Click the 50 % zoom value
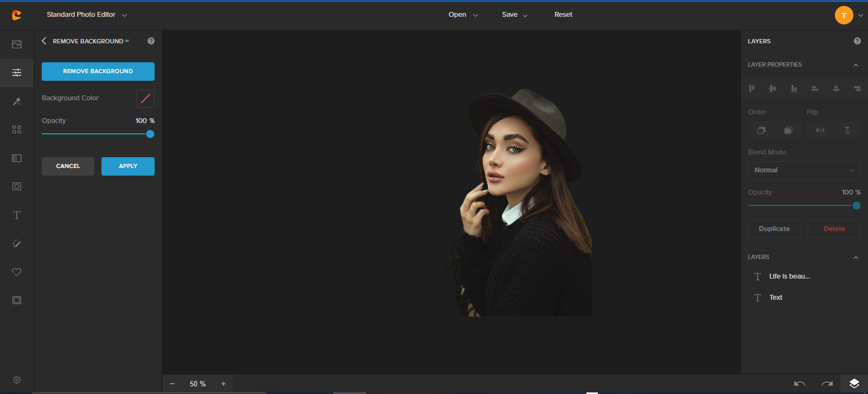Viewport: 868px width, 394px height. [197, 384]
